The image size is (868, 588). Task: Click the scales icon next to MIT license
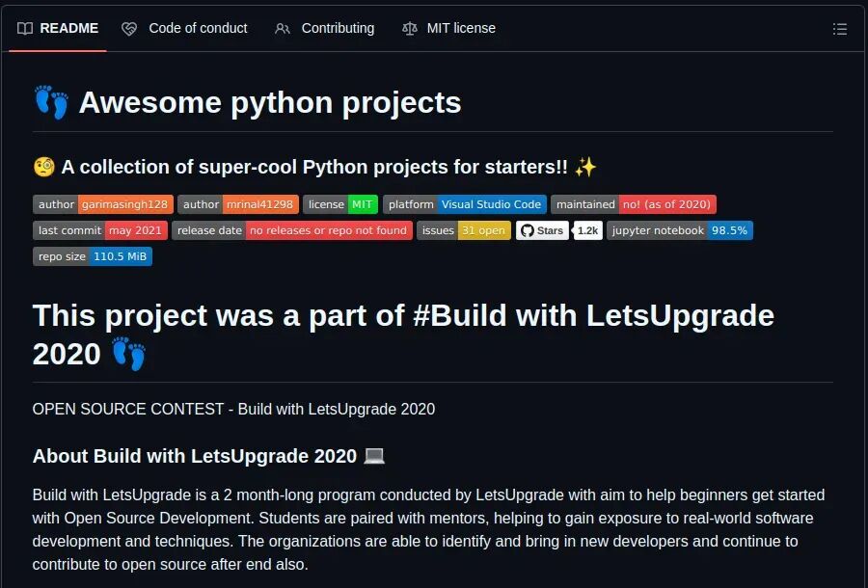click(x=409, y=29)
